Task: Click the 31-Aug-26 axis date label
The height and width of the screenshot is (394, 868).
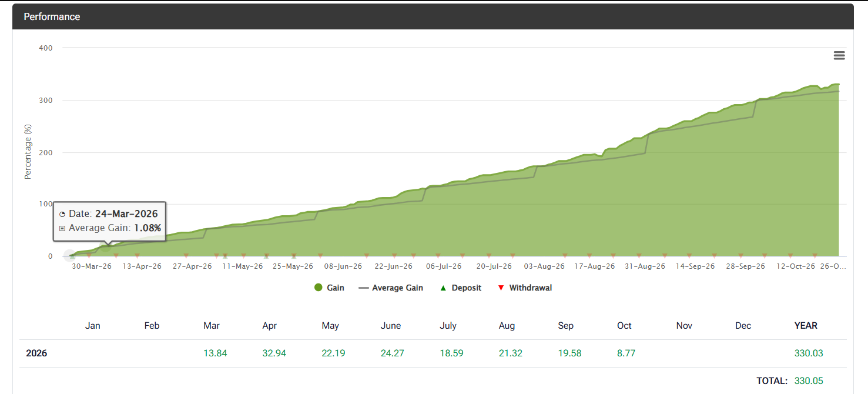Action: [645, 266]
